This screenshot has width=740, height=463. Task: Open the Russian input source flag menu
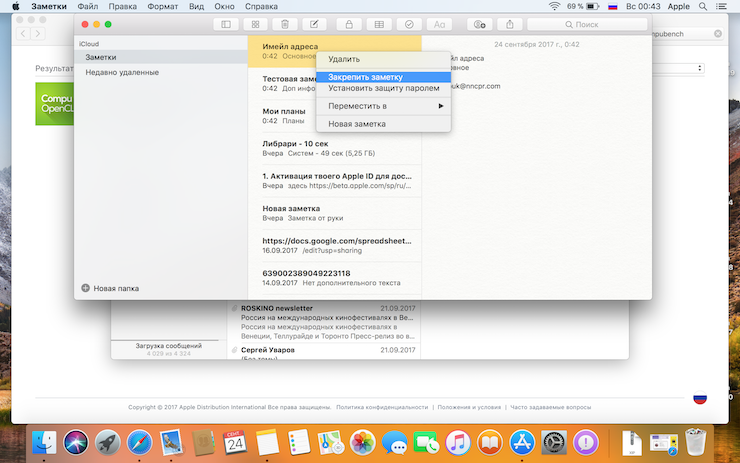coord(613,7)
